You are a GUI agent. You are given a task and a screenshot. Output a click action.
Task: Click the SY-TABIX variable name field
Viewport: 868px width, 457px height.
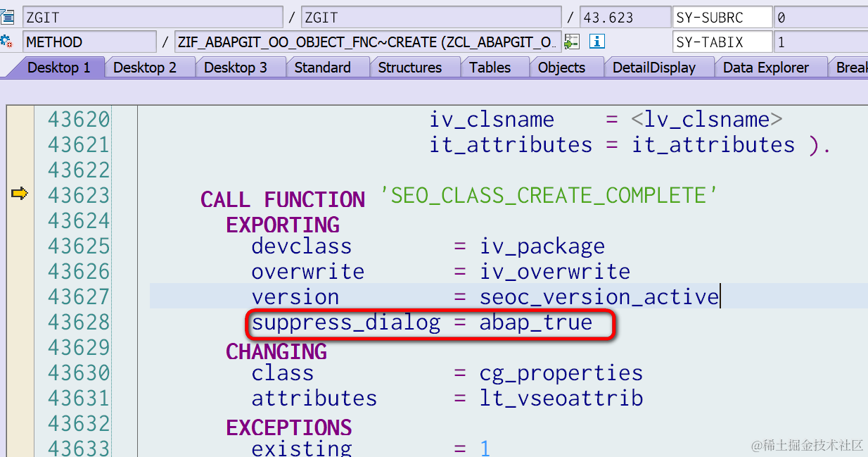click(x=722, y=42)
